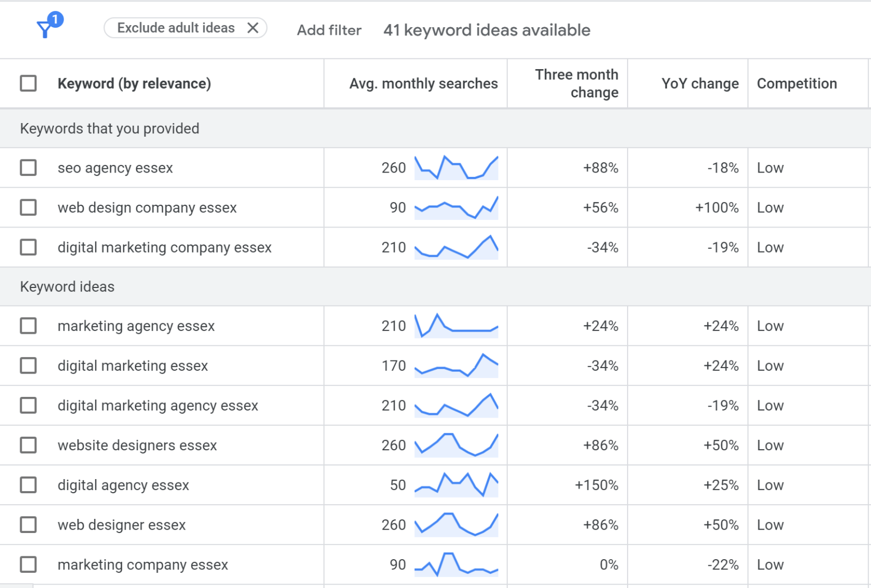Sort by Three month change column
Screen dimensions: 871x588
pos(576,83)
